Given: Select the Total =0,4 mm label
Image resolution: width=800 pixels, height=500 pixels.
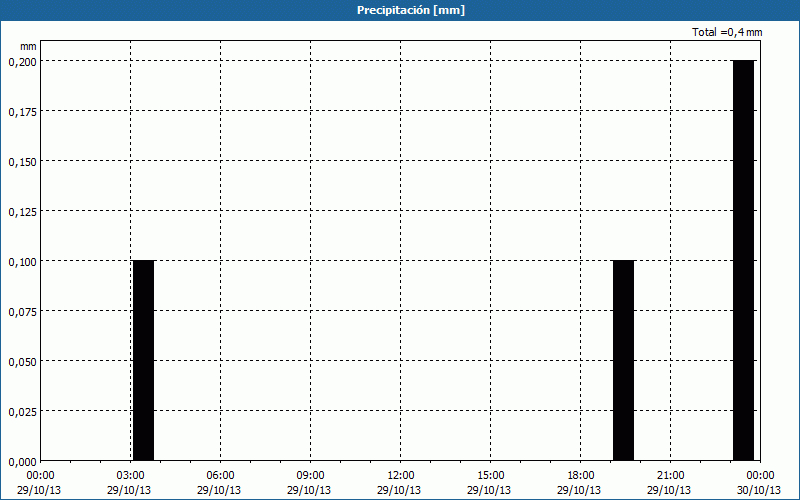Looking at the screenshot, I should pyautogui.click(x=727, y=32).
